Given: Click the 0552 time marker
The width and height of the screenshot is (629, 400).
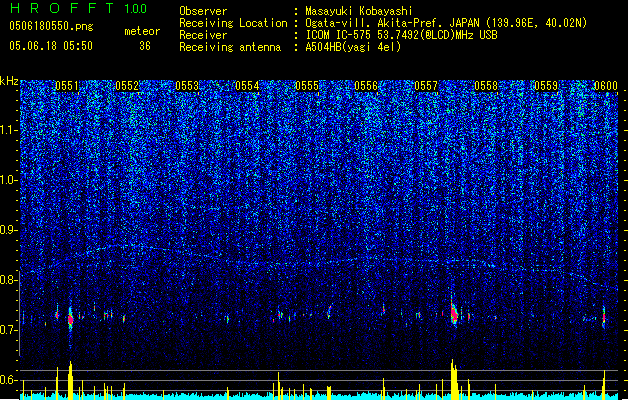Looking at the screenshot, I should click(127, 86).
